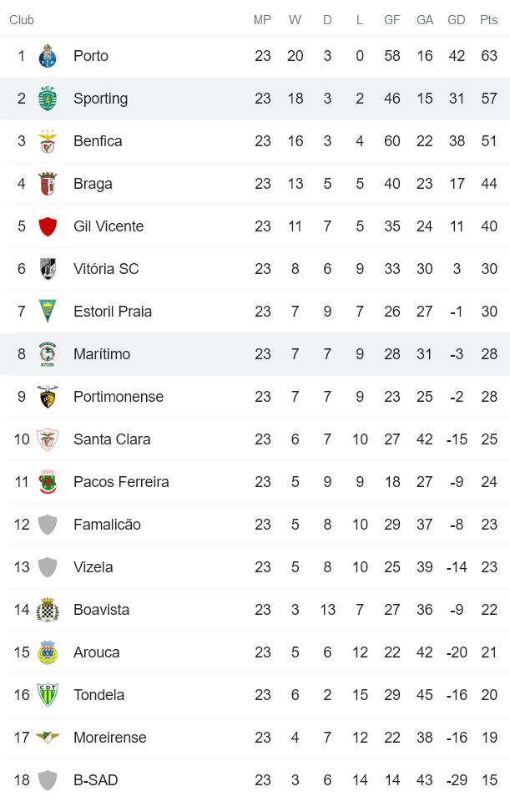Click the Gil Vicente red shield icon

click(48, 226)
